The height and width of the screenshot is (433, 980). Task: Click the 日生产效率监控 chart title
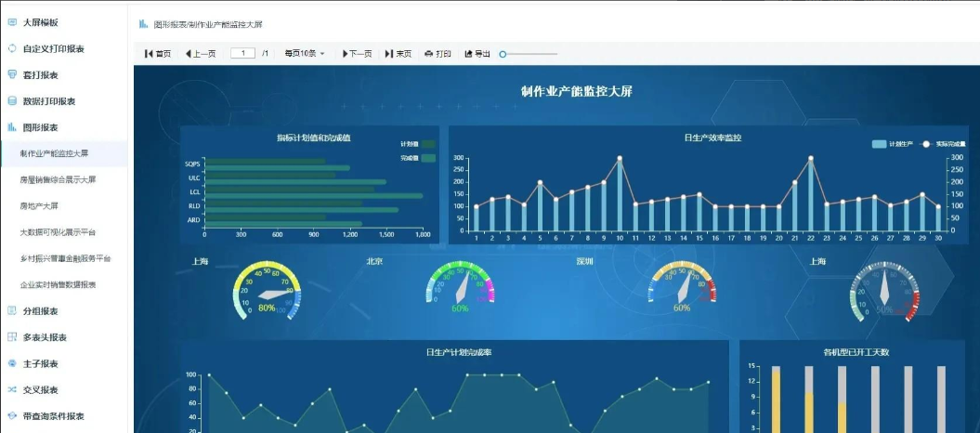click(x=712, y=138)
